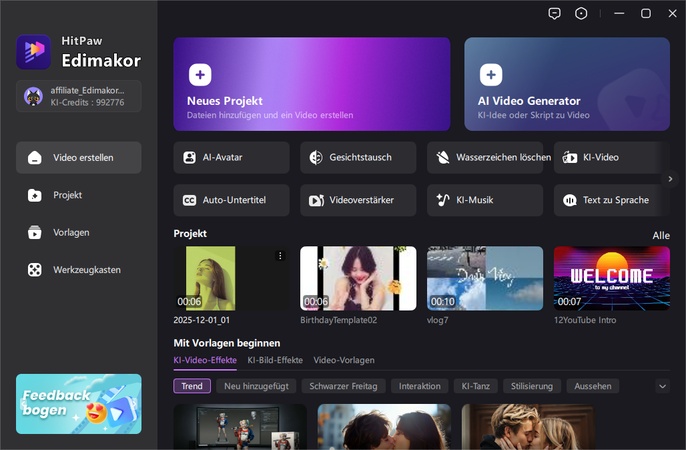This screenshot has width=686, height=450.
Task: Open the hexagon settings icon in title bar
Action: (x=582, y=14)
